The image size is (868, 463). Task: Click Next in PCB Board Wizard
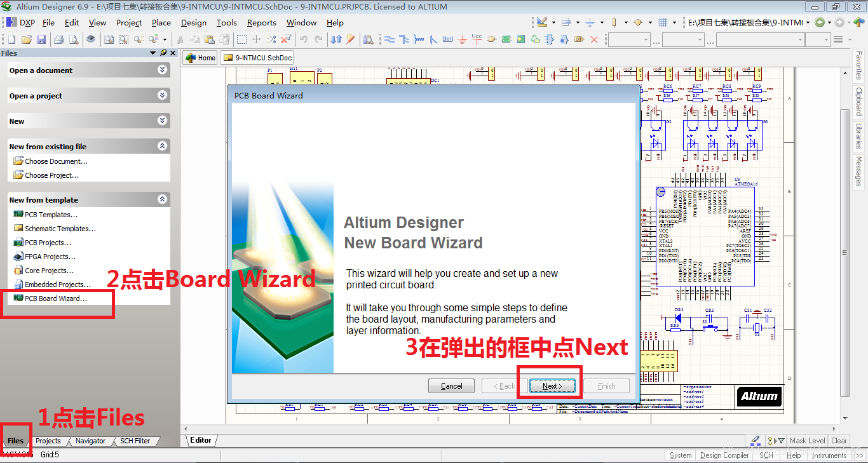click(552, 386)
